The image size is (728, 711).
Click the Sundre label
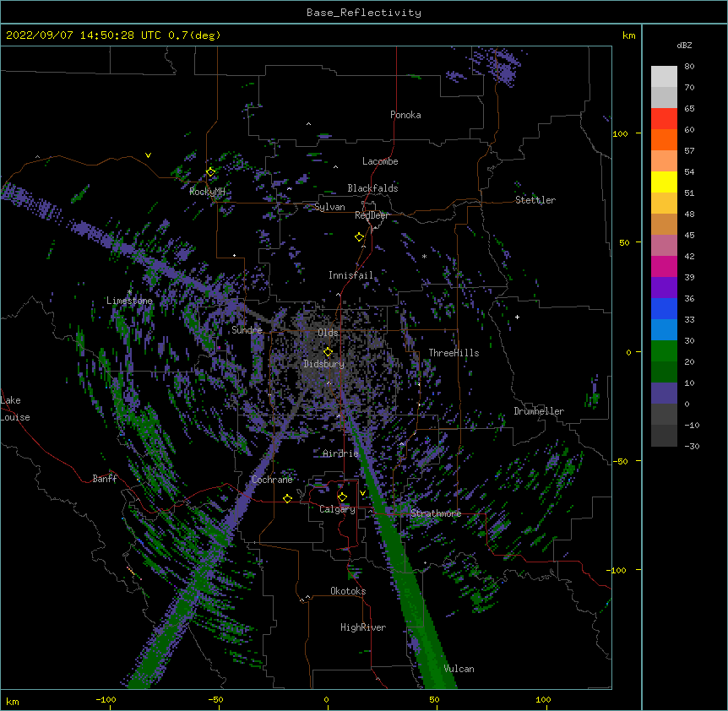(247, 330)
